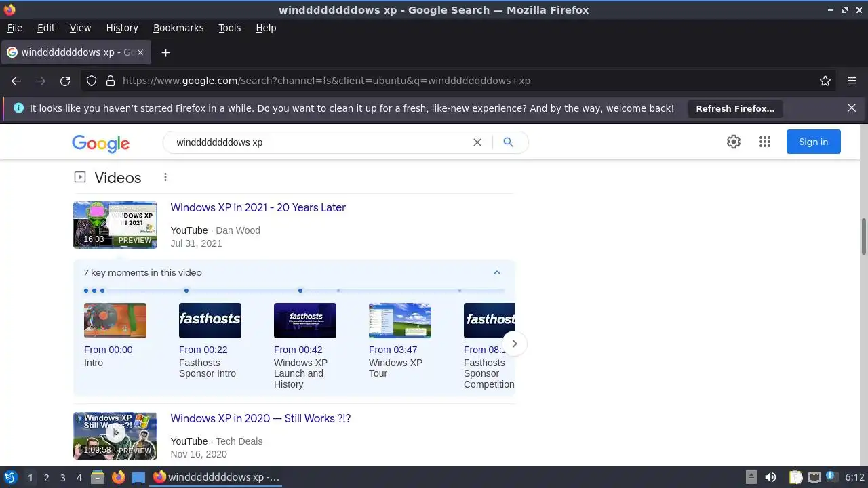Screen dimensions: 868x488
Task: Go back to the previous page
Action: pos(16,81)
